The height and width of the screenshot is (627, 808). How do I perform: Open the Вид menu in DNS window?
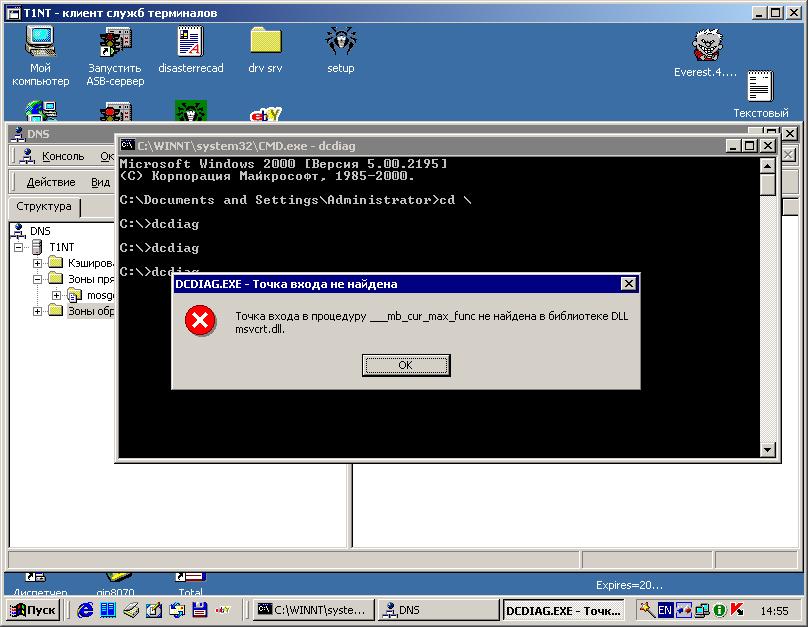pyautogui.click(x=100, y=182)
